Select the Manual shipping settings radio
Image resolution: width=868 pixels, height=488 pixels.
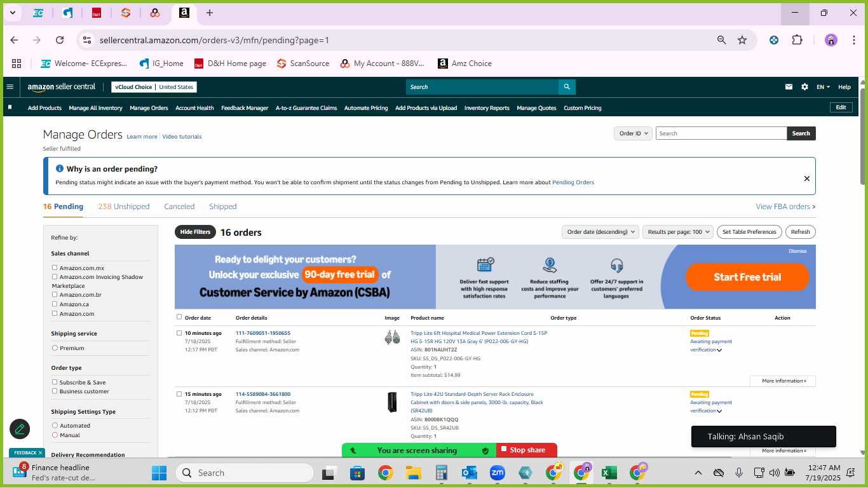(55, 435)
